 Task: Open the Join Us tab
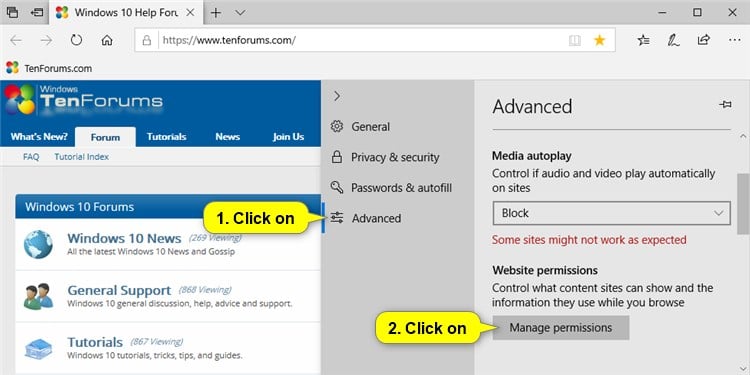click(288, 137)
